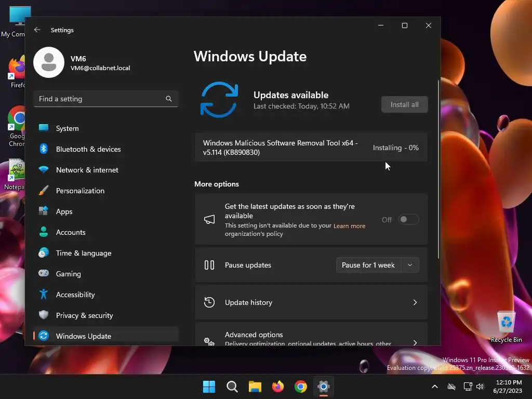Open the Advanced options row
532x399 pixels.
point(311,335)
